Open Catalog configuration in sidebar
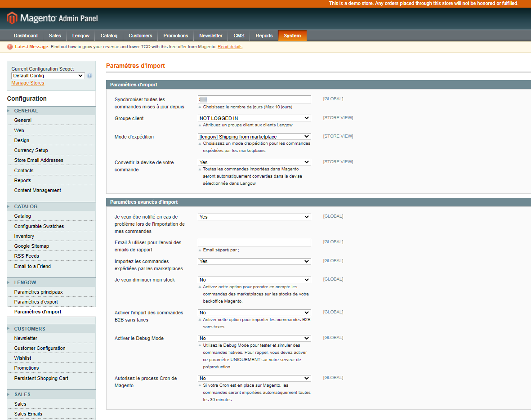This screenshot has width=531, height=420. coord(51,216)
